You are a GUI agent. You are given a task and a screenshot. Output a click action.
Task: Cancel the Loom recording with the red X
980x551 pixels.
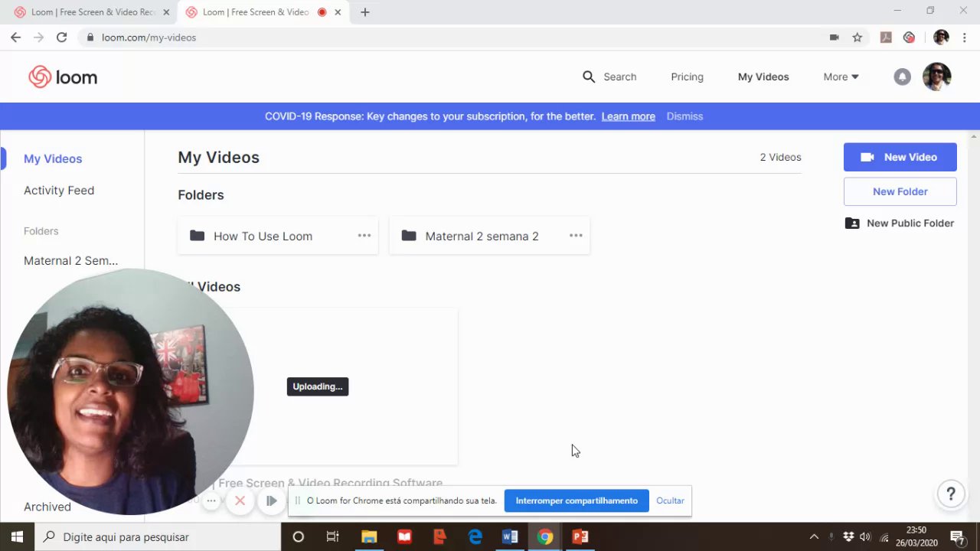(240, 500)
